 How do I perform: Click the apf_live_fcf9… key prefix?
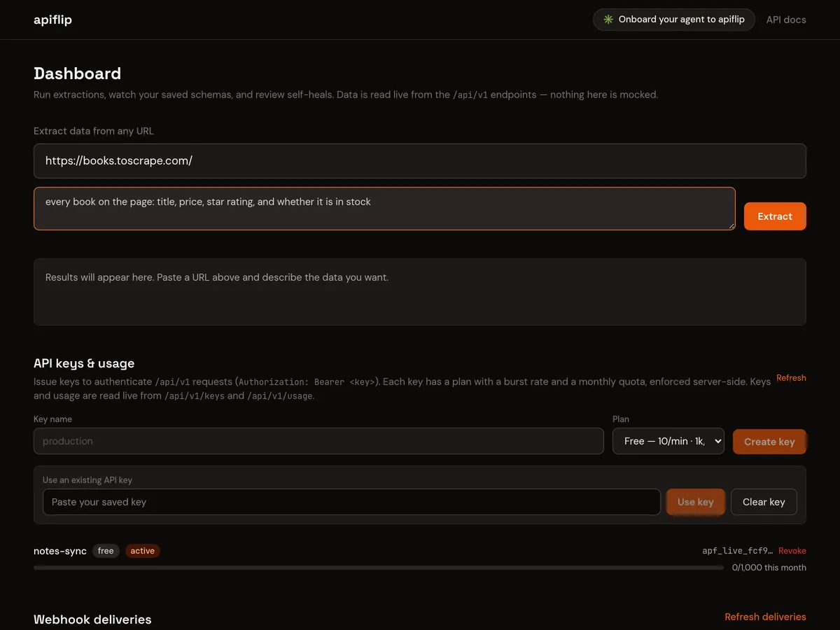click(738, 551)
